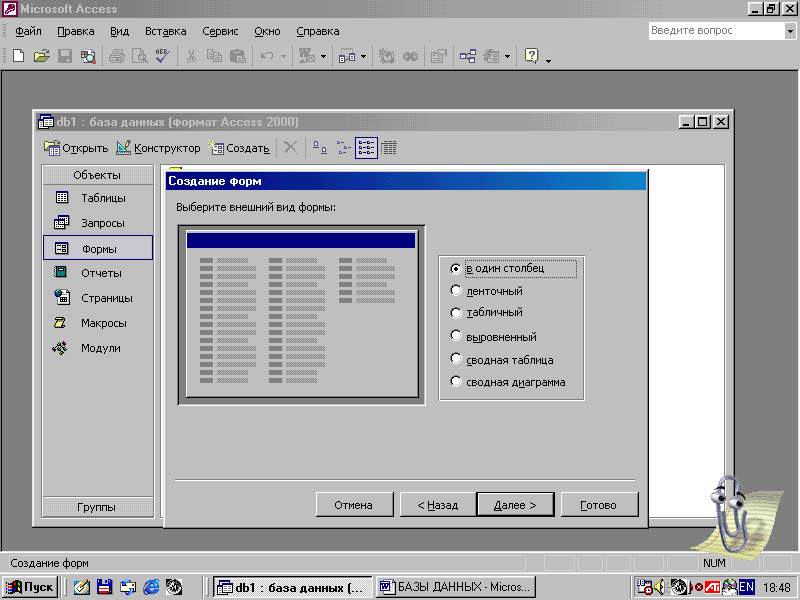Click the Office Links icon
The image size is (800, 600).
click(x=307, y=56)
